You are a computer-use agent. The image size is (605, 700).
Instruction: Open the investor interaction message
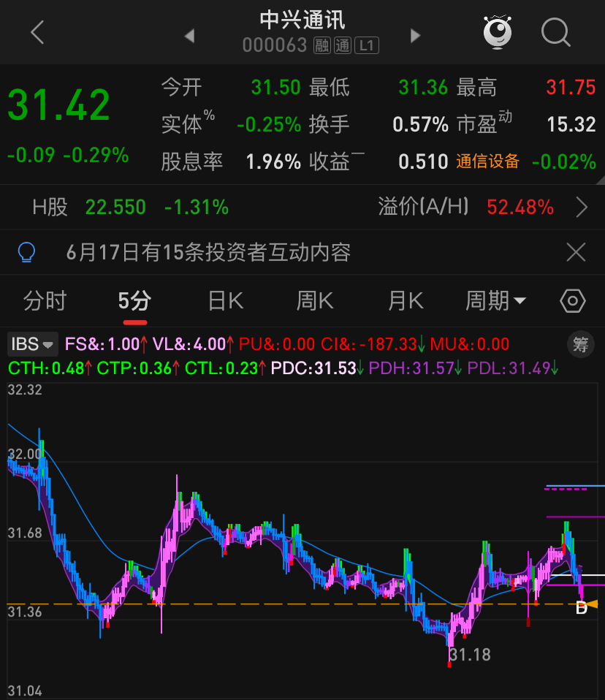tap(208, 252)
